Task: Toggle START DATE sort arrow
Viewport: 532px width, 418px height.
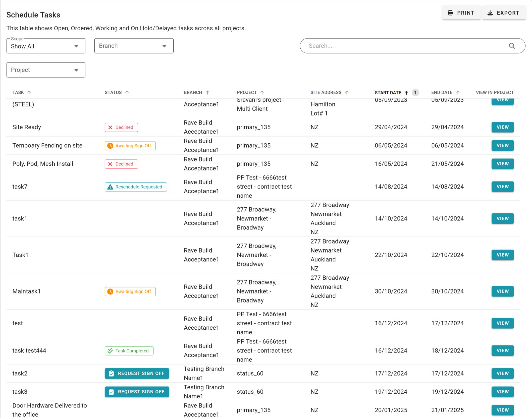Action: [406, 93]
